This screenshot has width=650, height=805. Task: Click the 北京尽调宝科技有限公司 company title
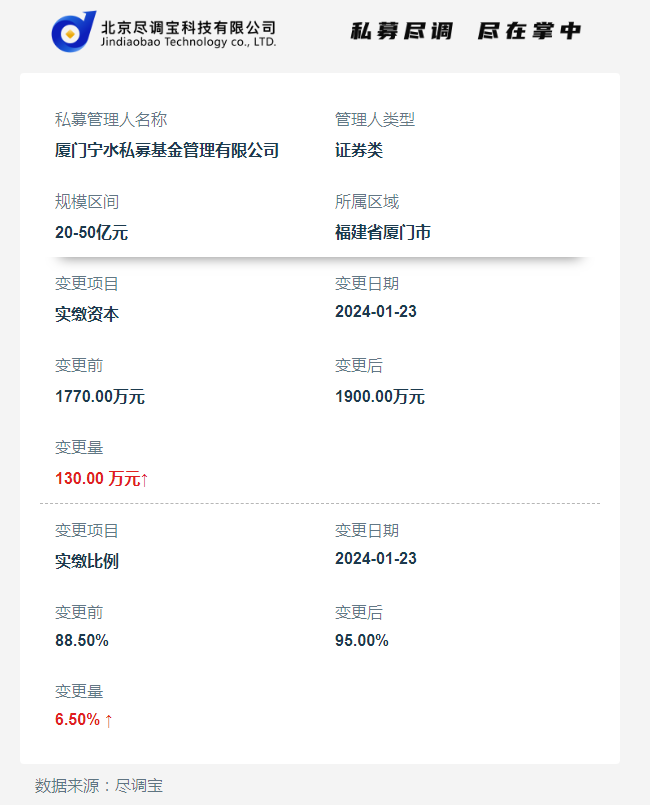coord(188,26)
